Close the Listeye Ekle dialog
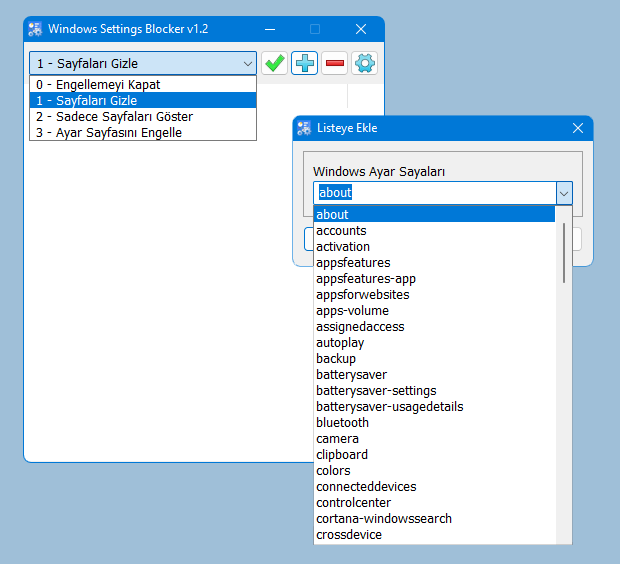Screen dimensions: 620x564 578,128
